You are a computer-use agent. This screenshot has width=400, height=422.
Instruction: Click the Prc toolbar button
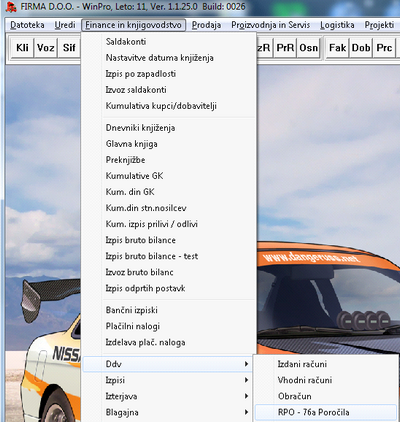(384, 48)
